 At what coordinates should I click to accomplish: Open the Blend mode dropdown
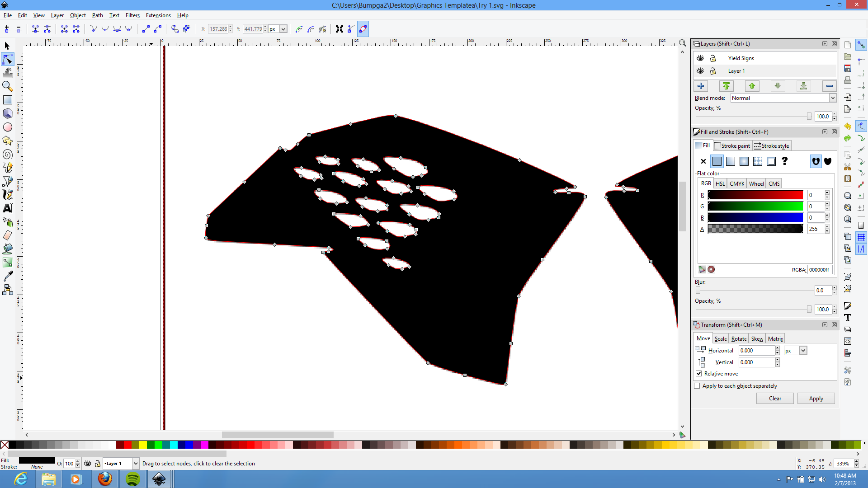pyautogui.click(x=832, y=98)
